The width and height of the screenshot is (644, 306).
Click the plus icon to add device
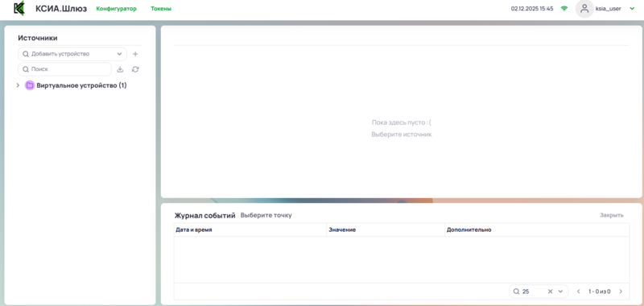(x=135, y=54)
